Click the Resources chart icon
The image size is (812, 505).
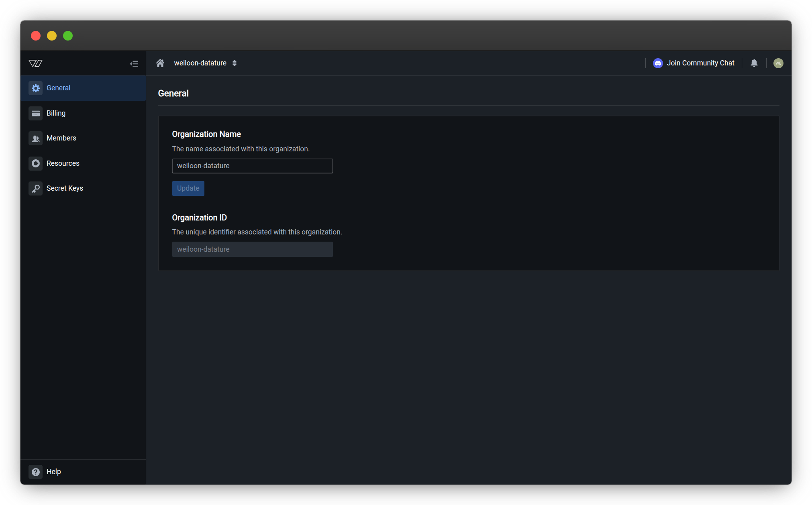(x=35, y=163)
